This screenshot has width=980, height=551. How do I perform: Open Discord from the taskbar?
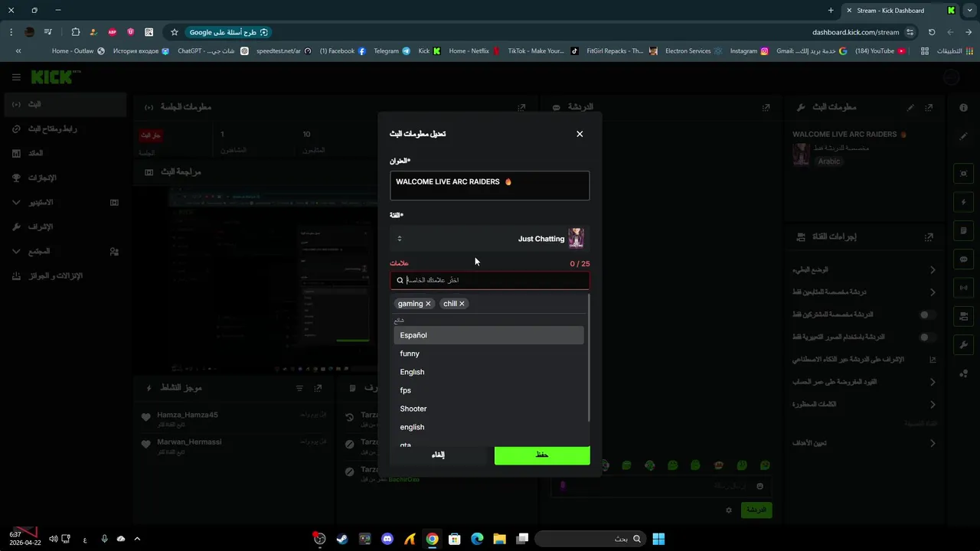(x=387, y=539)
